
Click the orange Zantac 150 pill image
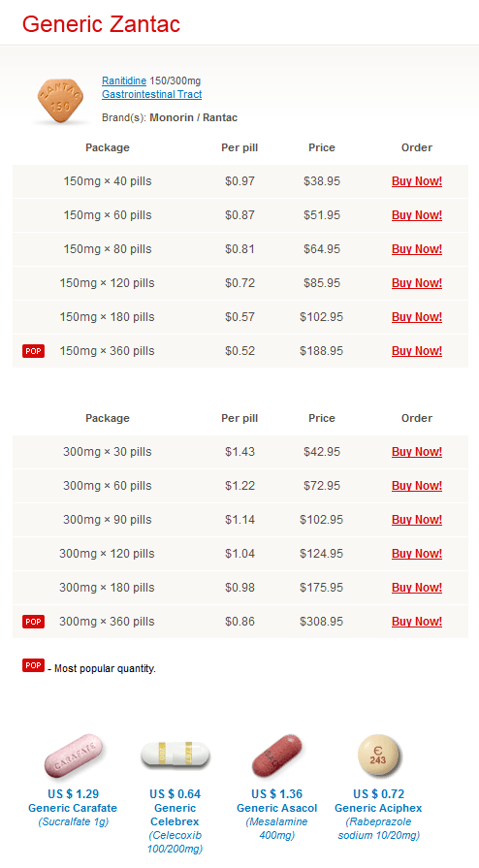pyautogui.click(x=60, y=101)
